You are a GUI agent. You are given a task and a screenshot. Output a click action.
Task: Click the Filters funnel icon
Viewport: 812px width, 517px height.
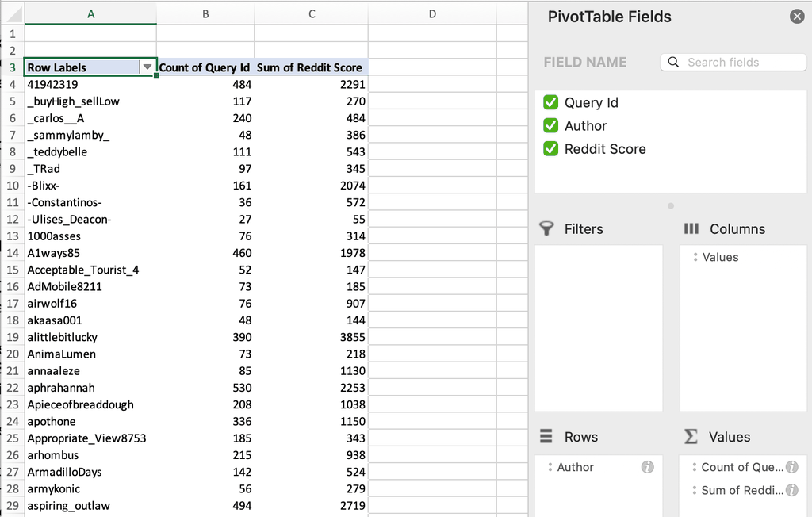[x=546, y=228]
